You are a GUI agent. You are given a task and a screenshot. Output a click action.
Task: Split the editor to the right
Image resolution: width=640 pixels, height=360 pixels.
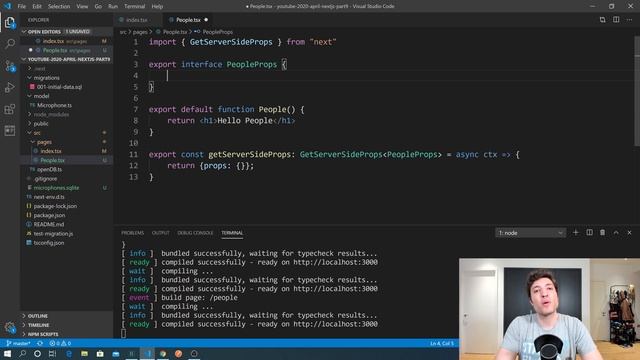point(616,20)
